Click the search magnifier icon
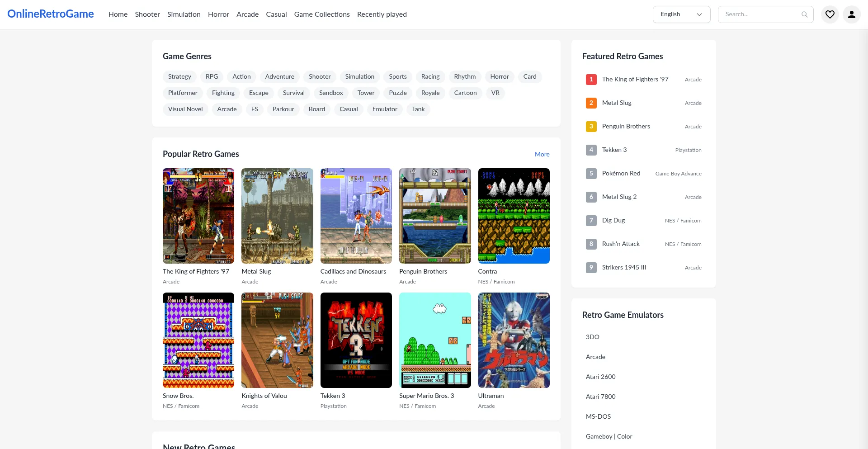868x449 pixels. pos(804,14)
